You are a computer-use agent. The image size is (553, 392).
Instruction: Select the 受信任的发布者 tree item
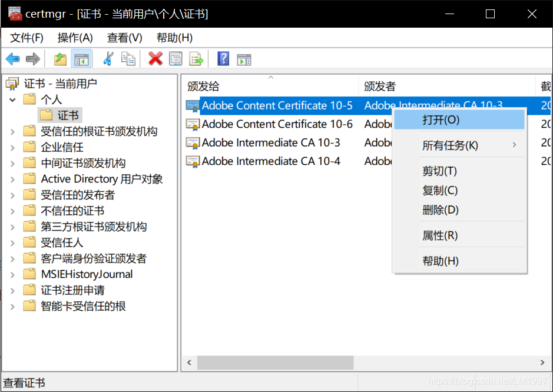click(x=78, y=195)
